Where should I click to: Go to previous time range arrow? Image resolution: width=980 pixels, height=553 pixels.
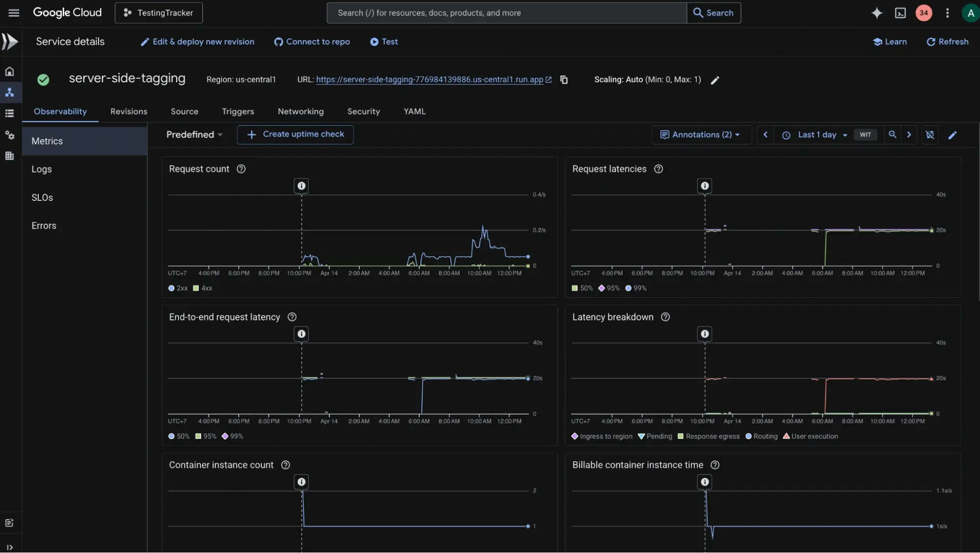pyautogui.click(x=765, y=135)
